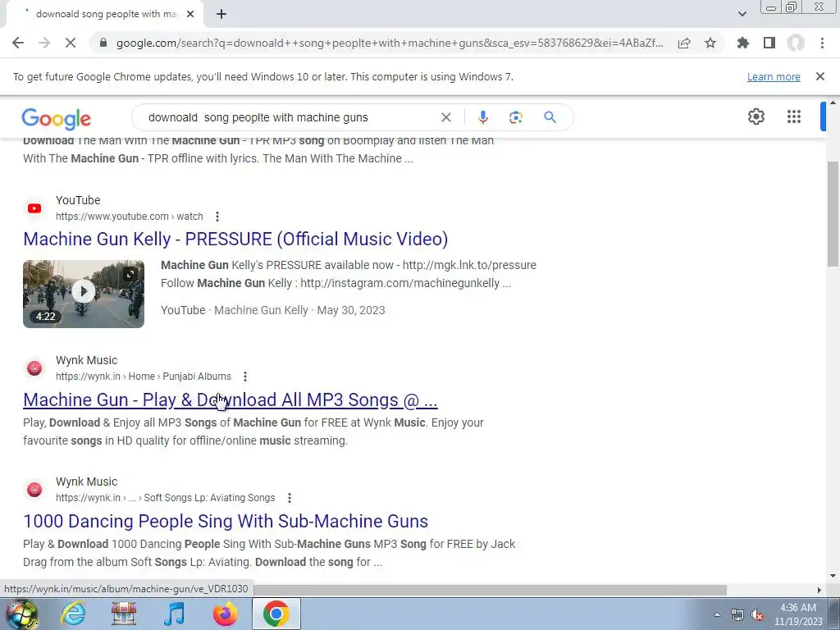Go to Google home via logo
Viewport: 840px width, 630px height.
[57, 119]
